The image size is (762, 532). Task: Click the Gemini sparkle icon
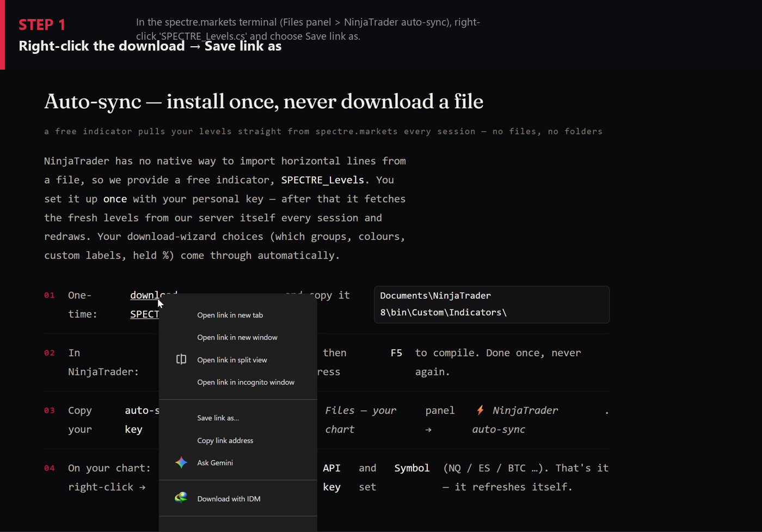tap(181, 462)
